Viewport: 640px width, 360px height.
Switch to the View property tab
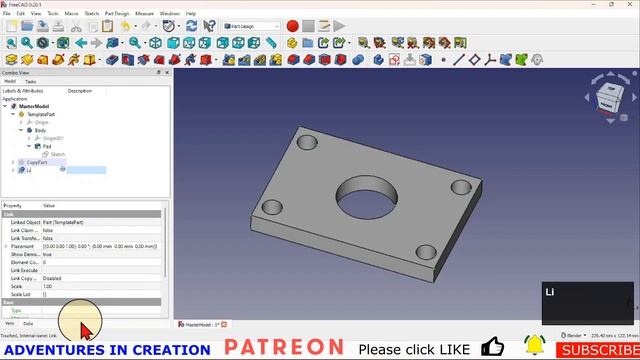pos(9,323)
